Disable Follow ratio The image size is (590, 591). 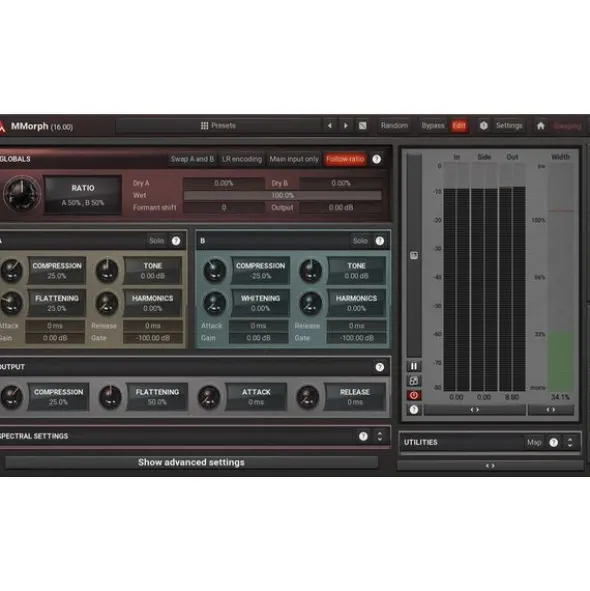(x=345, y=159)
